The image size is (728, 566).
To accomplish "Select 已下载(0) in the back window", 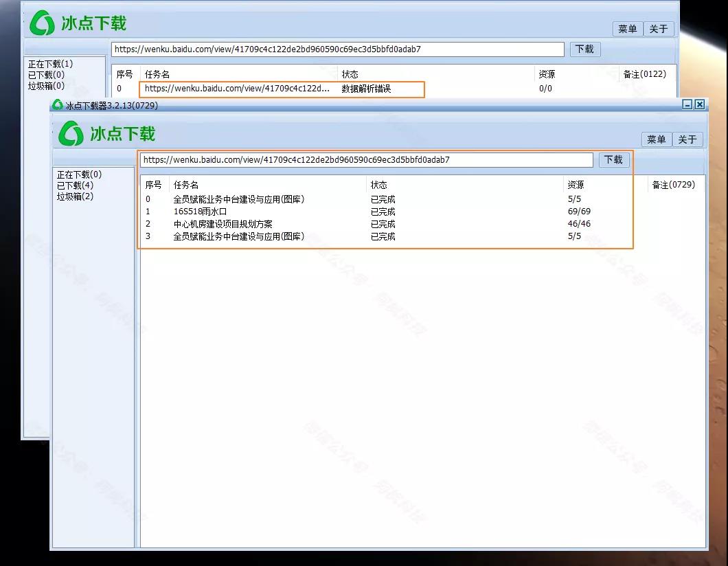I will coord(46,75).
